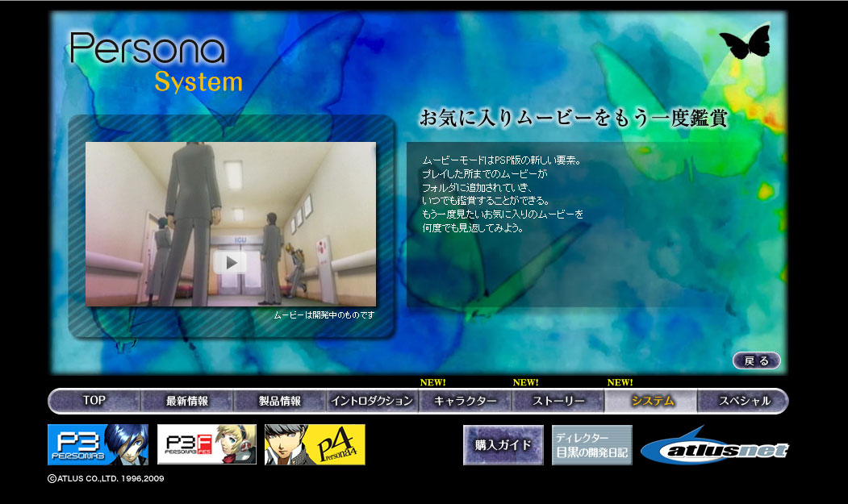
Task: Click the 戻る back button
Action: (757, 360)
